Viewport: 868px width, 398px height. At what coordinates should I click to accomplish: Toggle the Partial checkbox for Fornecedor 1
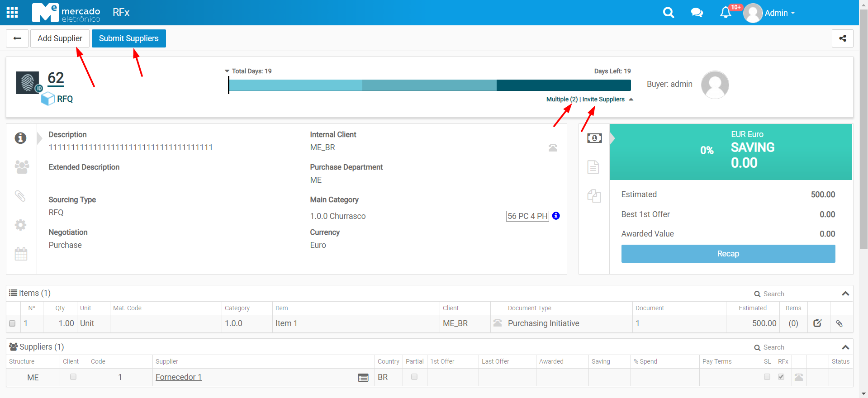(x=414, y=377)
